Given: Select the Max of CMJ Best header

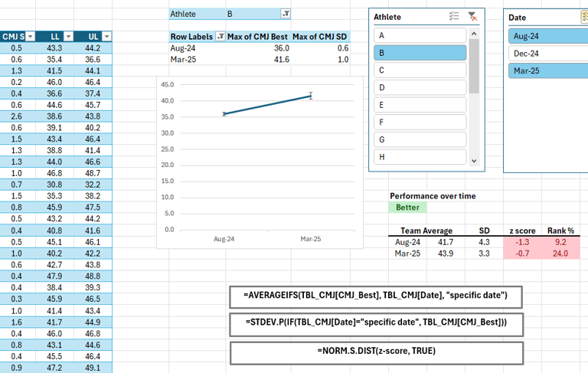Looking at the screenshot, I should pos(257,37).
